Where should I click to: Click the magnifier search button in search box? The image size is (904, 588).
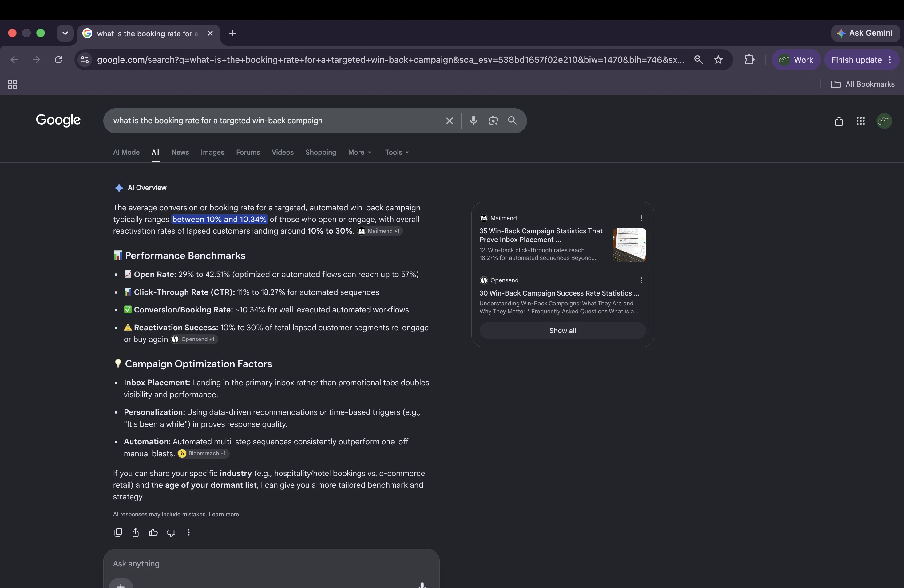512,121
